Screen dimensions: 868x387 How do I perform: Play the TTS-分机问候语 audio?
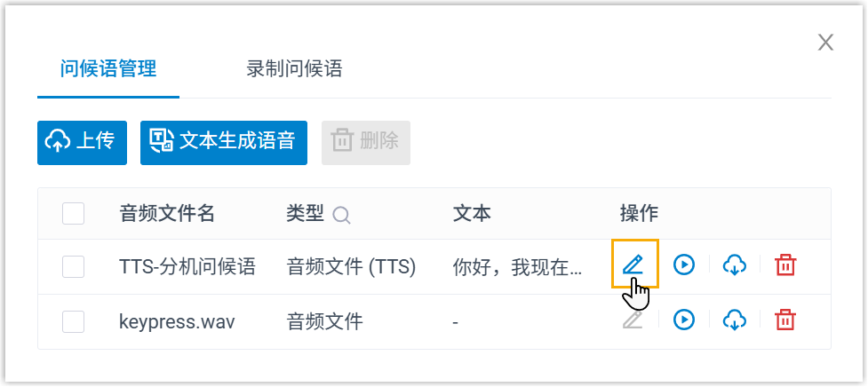(x=683, y=264)
